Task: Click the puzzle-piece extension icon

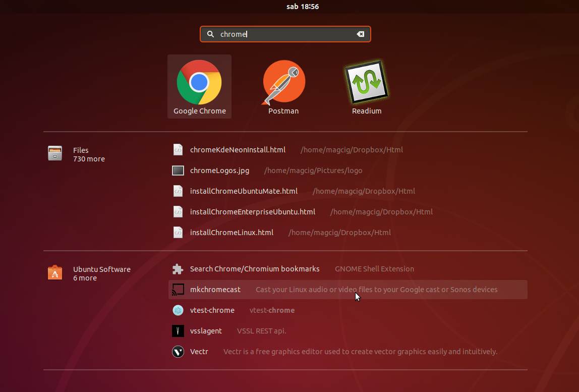Action: 178,269
